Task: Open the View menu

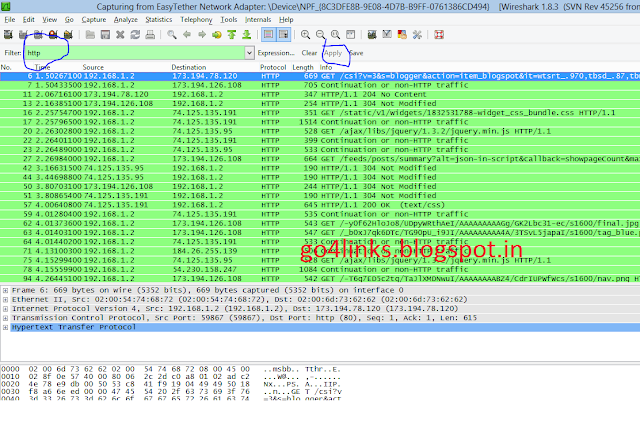Action: point(50,20)
